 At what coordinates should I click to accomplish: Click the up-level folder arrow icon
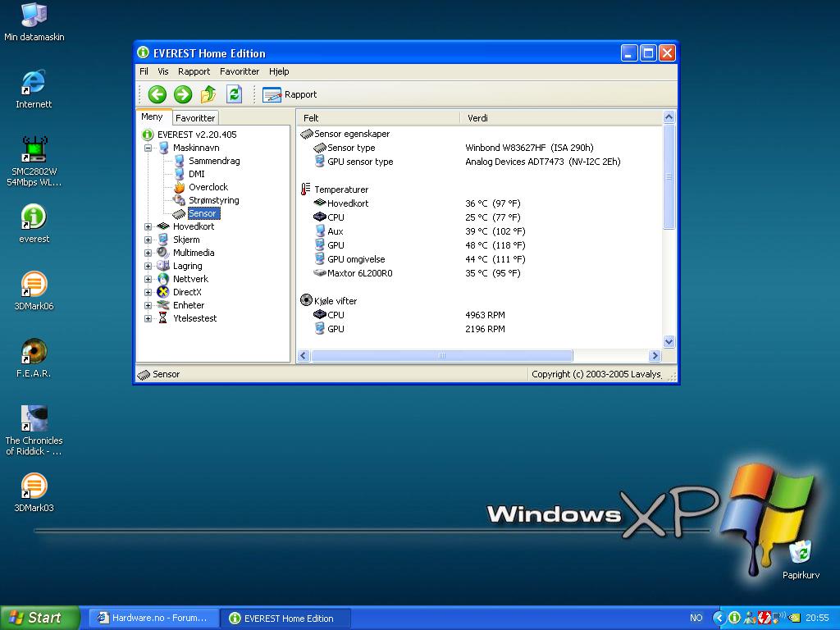[x=208, y=94]
